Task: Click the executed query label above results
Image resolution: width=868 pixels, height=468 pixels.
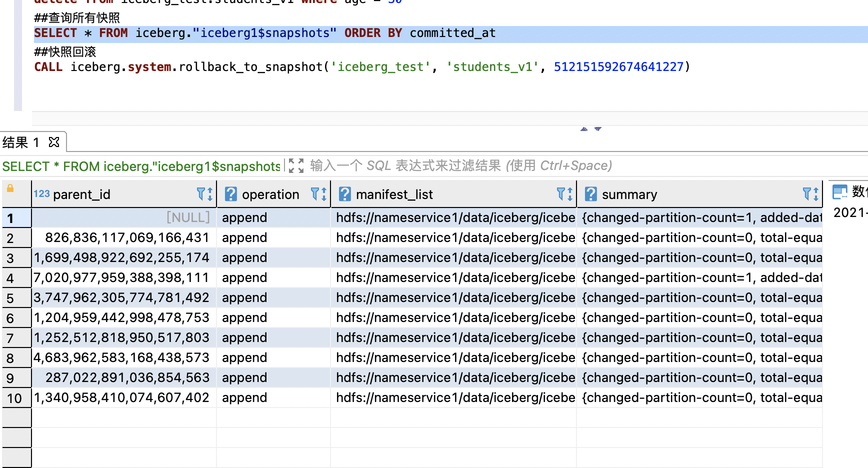Action: 141,166
